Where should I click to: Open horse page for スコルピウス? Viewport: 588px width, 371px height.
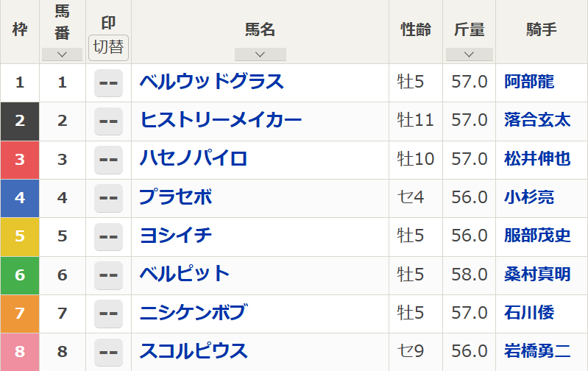tap(194, 351)
